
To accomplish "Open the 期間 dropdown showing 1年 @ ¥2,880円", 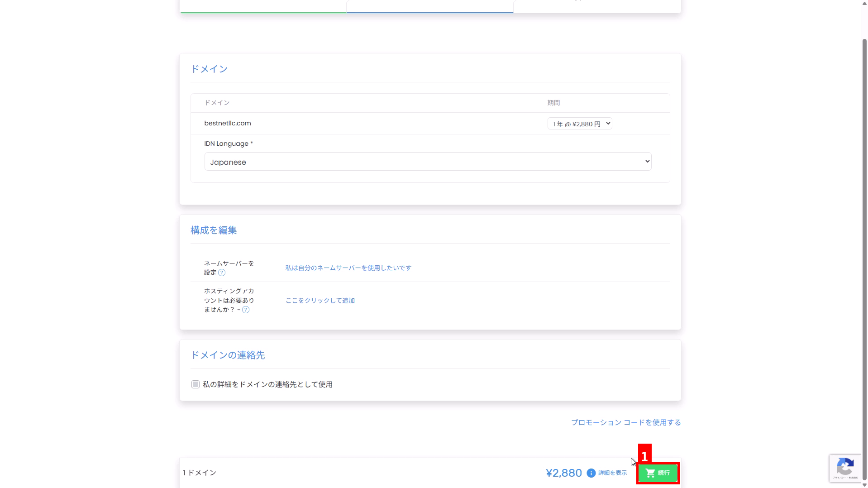I will (580, 124).
